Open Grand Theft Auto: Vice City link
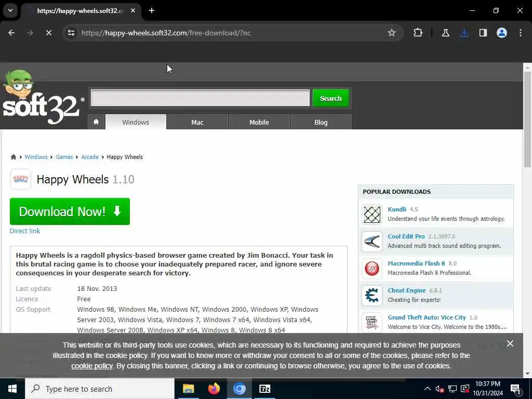This screenshot has width=532, height=399. pyautogui.click(x=427, y=317)
